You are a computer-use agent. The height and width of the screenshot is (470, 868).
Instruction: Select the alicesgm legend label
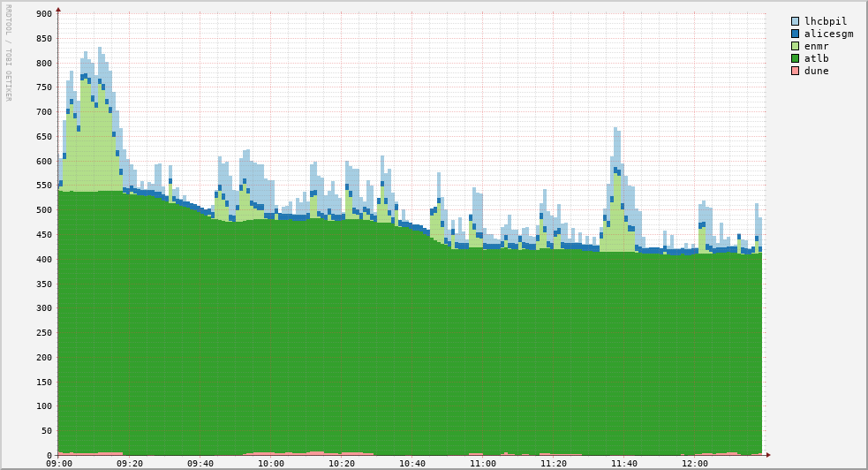coord(828,34)
